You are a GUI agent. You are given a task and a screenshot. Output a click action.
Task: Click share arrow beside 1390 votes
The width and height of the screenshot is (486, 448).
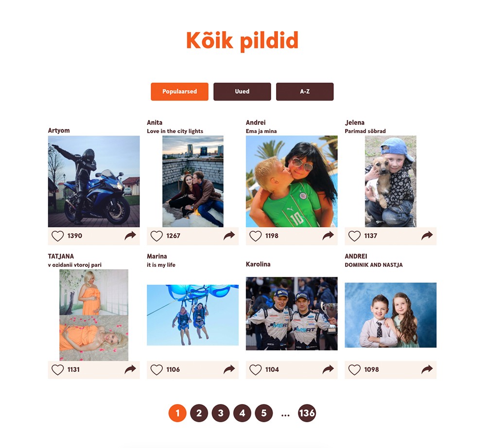click(x=130, y=236)
